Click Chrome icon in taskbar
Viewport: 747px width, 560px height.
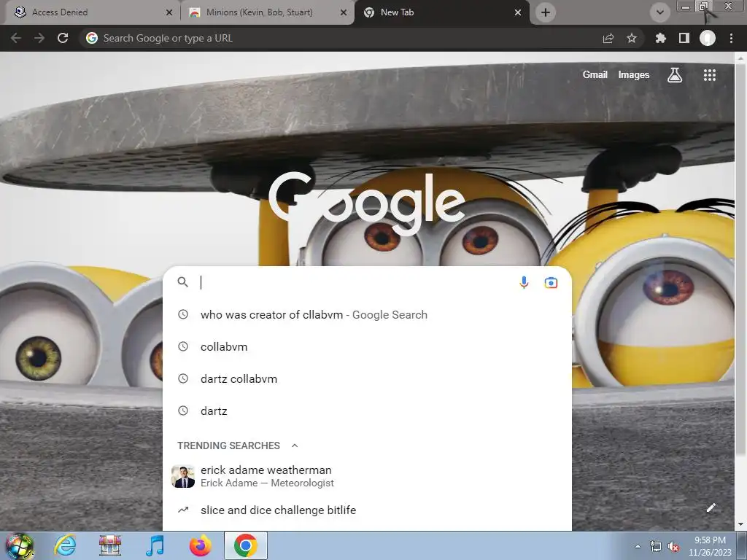(245, 545)
